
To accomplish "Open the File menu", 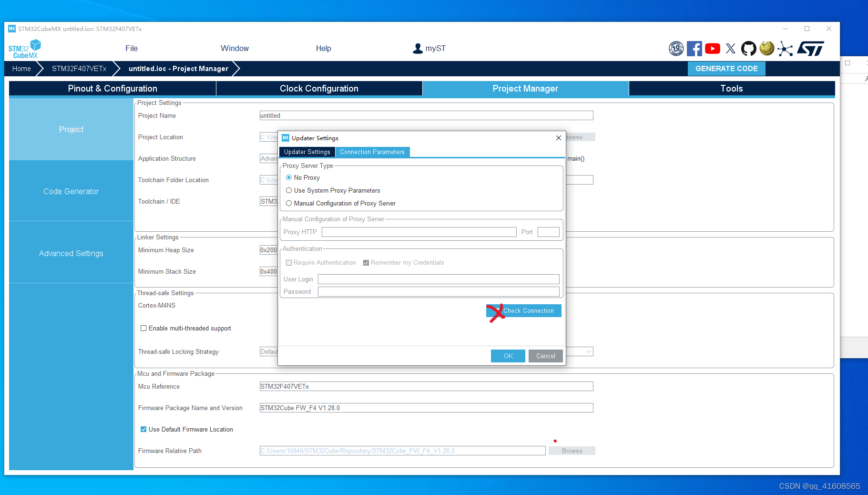I will (x=132, y=48).
